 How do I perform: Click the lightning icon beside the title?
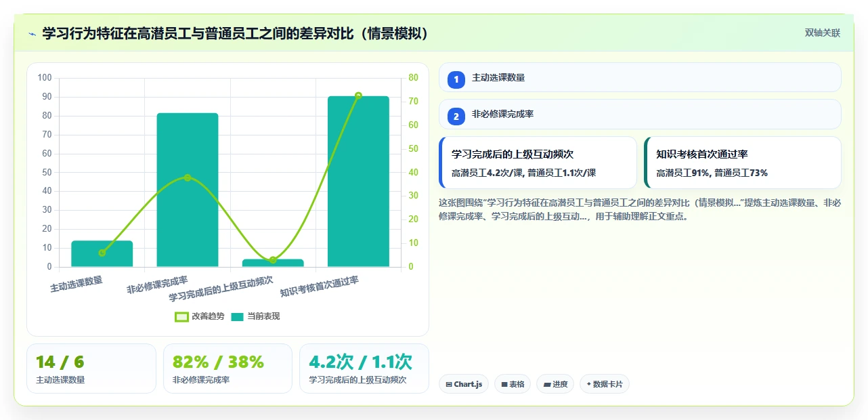click(32, 34)
